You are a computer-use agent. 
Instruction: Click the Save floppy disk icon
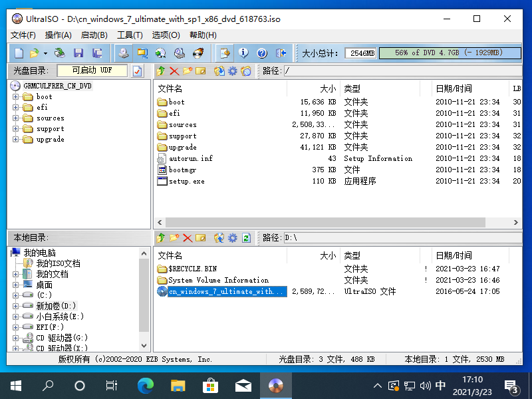click(78, 53)
